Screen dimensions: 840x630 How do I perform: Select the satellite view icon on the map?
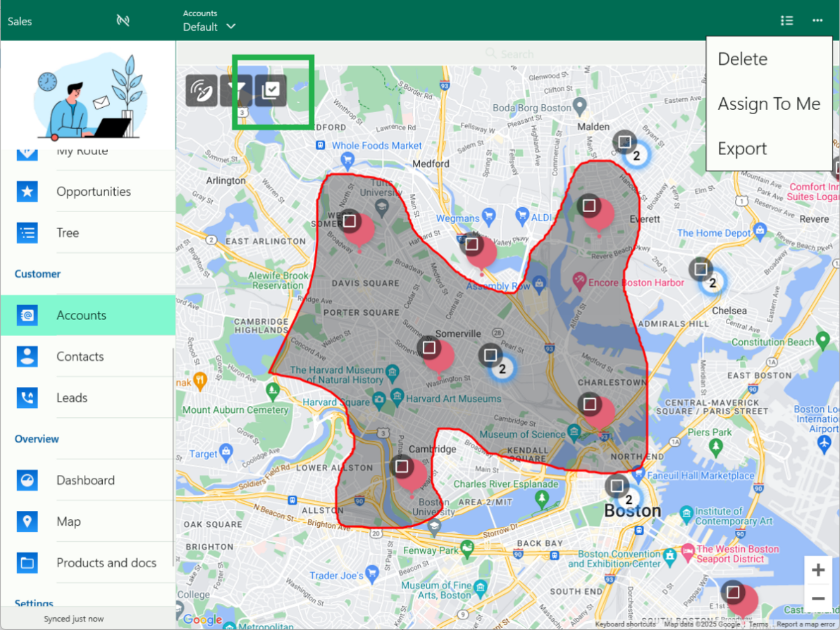202,90
